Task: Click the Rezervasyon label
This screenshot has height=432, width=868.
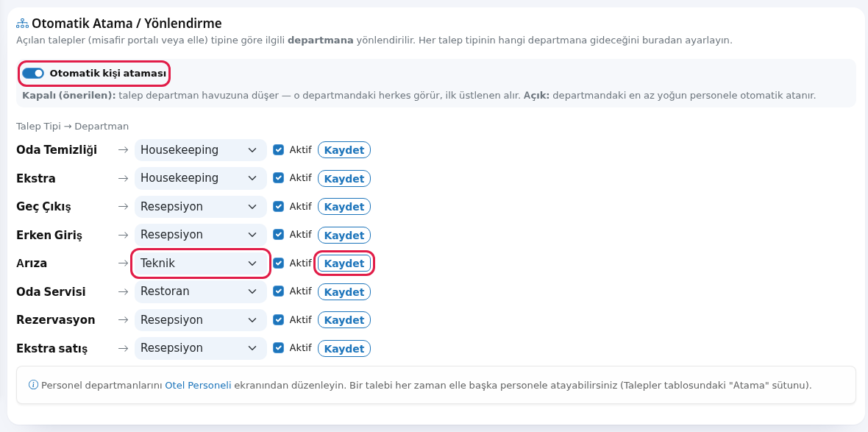Action: [x=55, y=320]
